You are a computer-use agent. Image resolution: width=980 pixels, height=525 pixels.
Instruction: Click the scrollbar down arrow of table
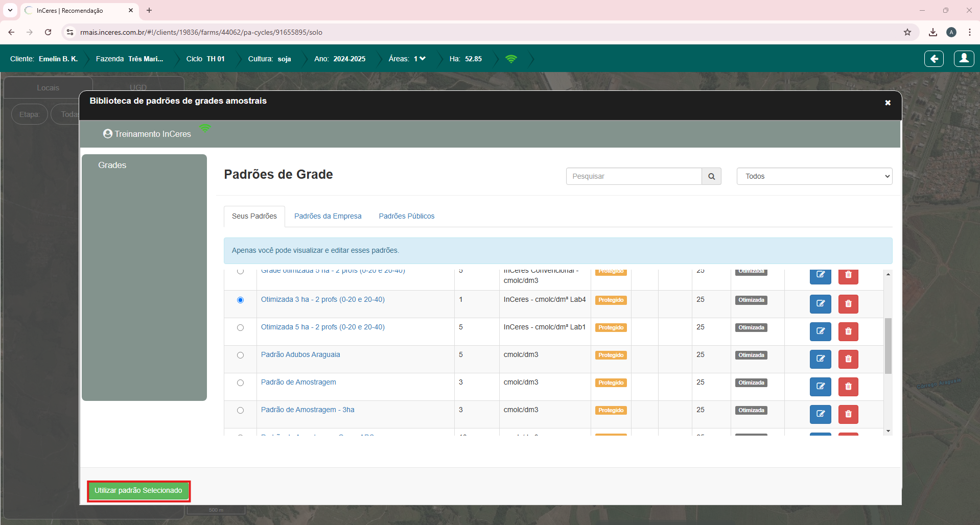(888, 431)
